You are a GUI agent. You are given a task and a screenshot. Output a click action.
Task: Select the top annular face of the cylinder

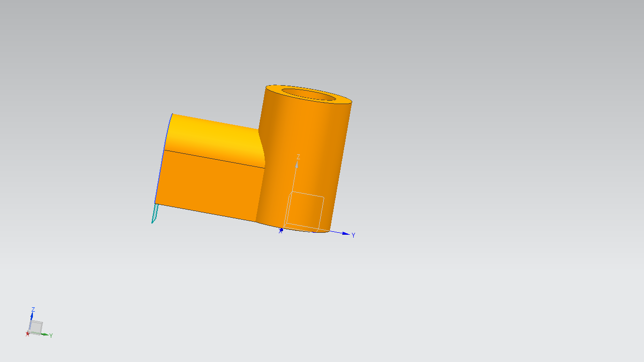[274, 90]
